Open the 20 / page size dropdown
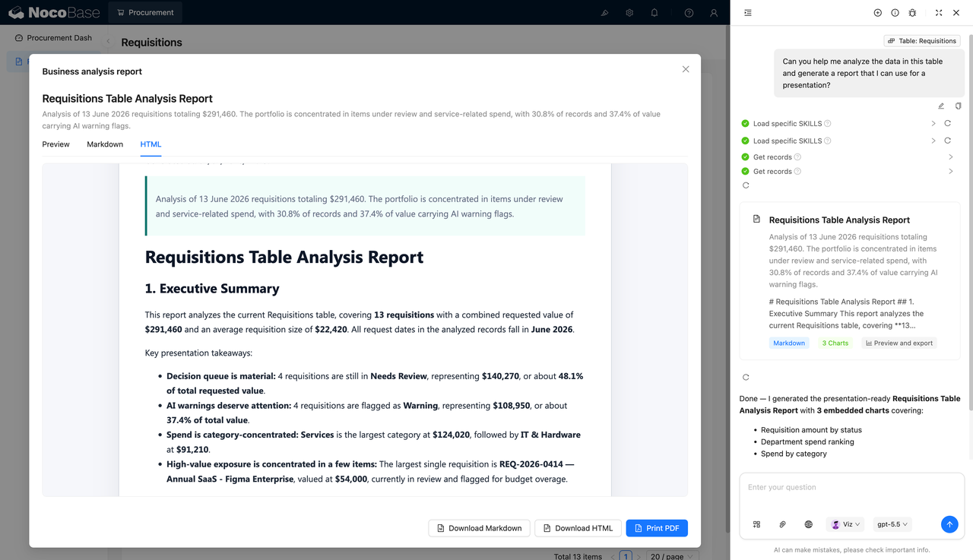973x560 pixels. 673,556
